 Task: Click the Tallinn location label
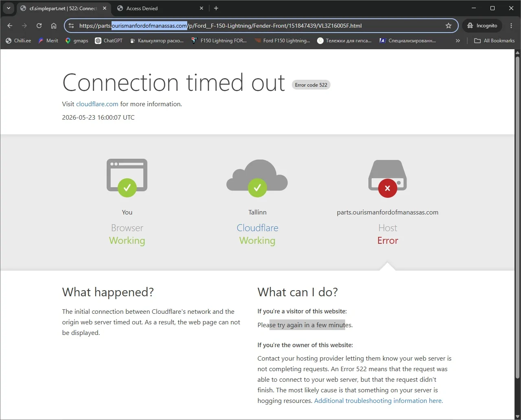pyautogui.click(x=258, y=212)
